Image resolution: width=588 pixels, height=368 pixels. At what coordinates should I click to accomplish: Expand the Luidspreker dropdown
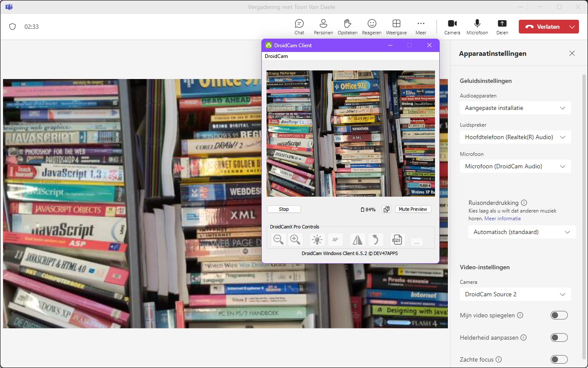pyautogui.click(x=515, y=137)
